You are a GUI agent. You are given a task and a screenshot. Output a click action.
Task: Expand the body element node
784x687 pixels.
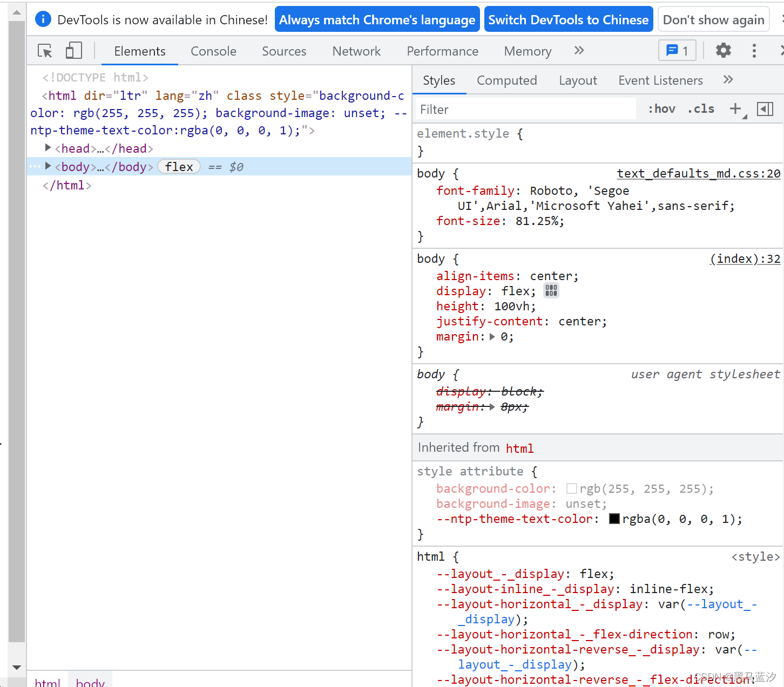pyautogui.click(x=48, y=166)
